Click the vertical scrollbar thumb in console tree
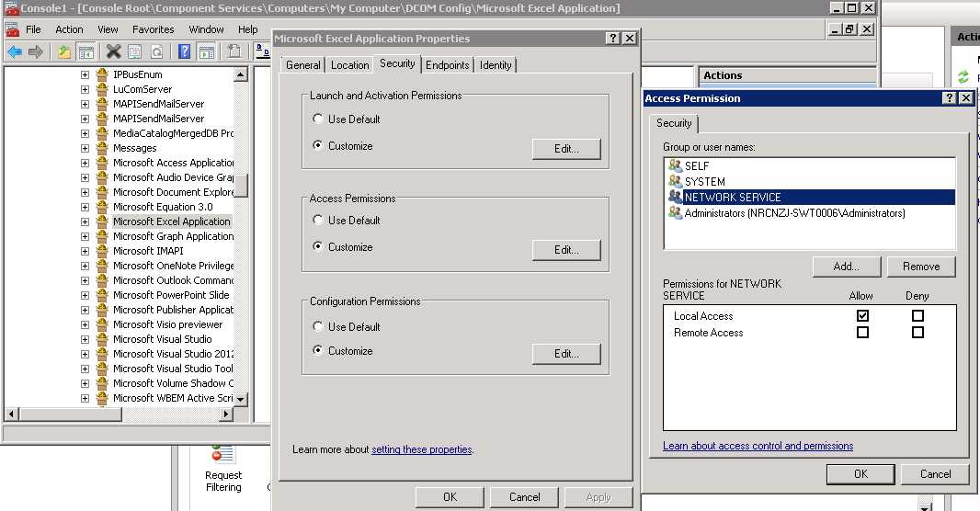 point(241,185)
